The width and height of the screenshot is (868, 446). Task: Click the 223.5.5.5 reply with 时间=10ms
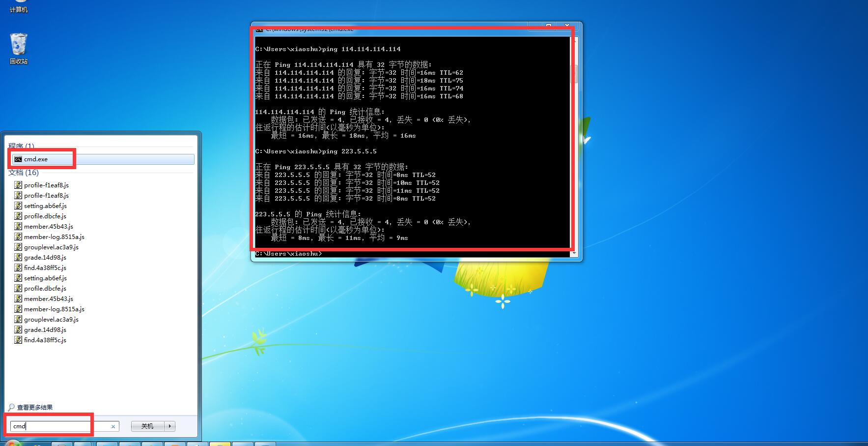click(347, 183)
